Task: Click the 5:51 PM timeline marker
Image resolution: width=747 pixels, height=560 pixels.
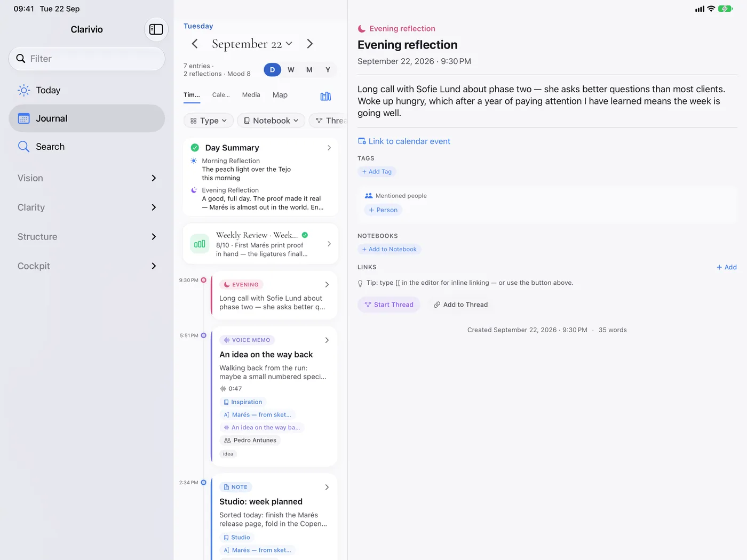Action: coord(203,335)
